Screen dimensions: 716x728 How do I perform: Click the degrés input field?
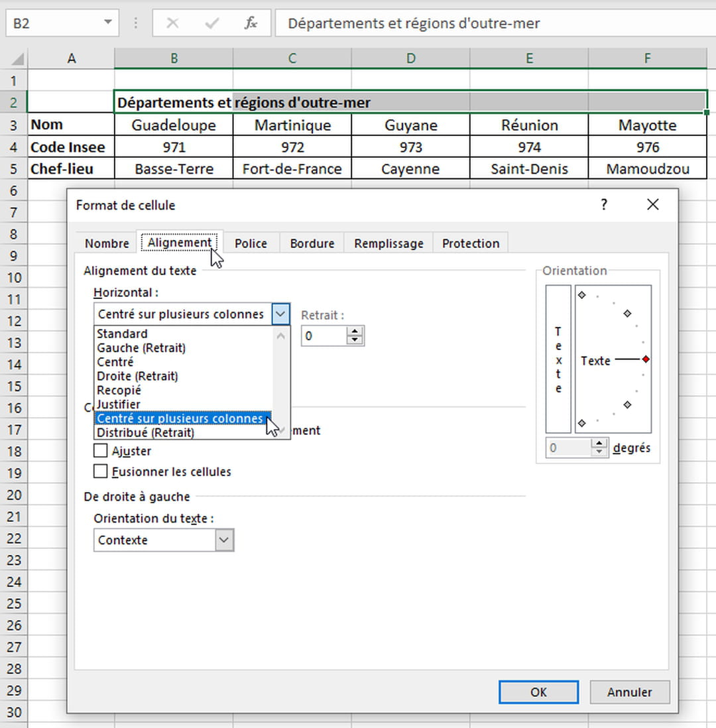[568, 448]
